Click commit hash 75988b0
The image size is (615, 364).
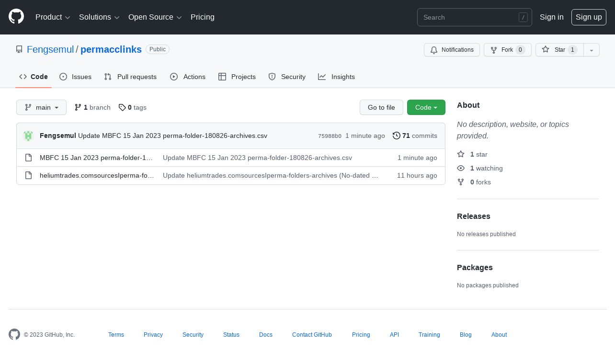click(330, 136)
